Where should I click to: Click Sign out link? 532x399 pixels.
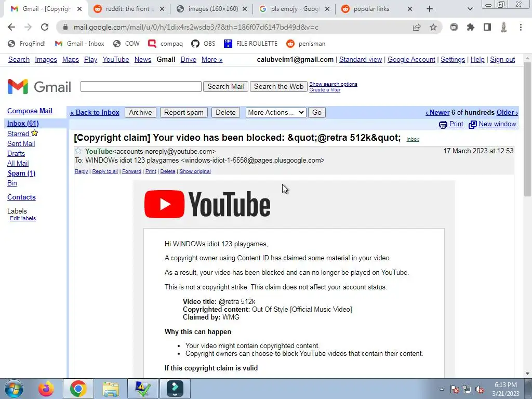(x=502, y=59)
